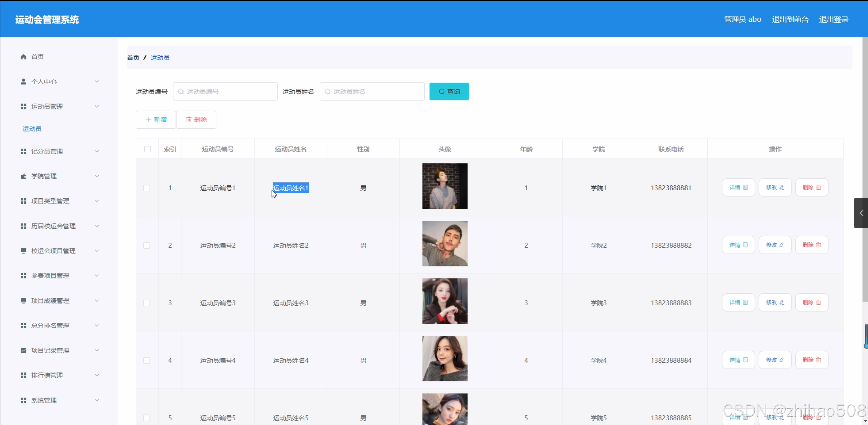Expand the 项目类型管理 chevron

click(x=97, y=201)
